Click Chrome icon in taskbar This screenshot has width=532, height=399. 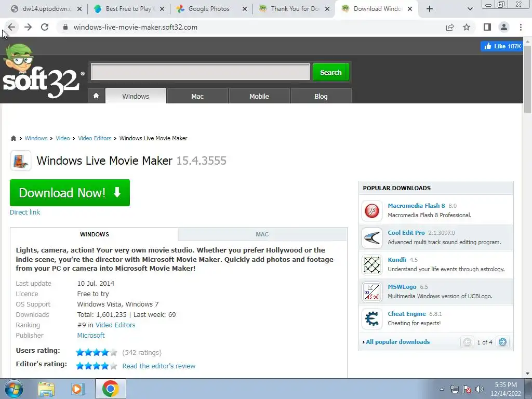[x=110, y=389]
